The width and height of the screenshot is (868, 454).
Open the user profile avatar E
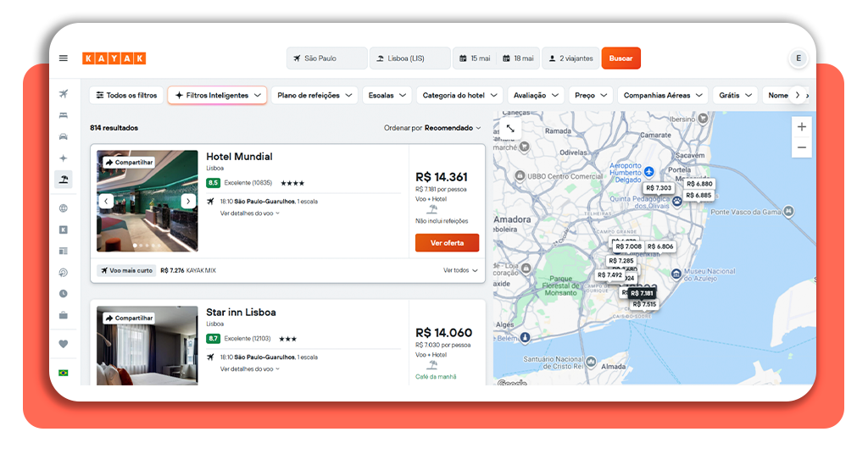point(798,58)
